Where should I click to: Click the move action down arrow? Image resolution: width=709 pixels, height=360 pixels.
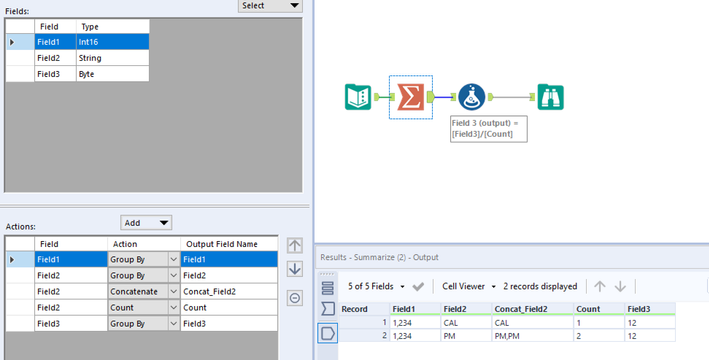(295, 269)
